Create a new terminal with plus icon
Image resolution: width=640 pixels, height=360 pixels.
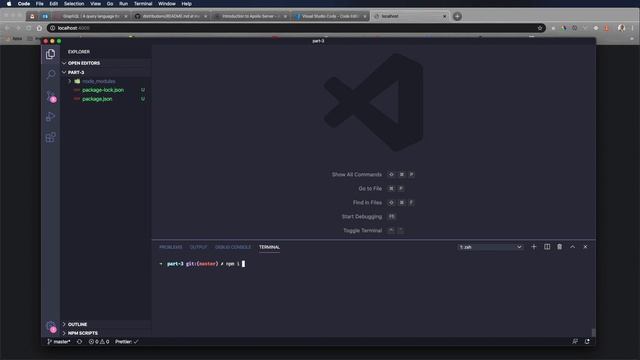click(533, 247)
